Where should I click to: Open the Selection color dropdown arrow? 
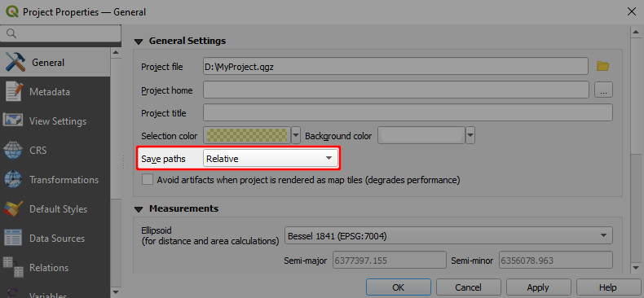tap(296, 135)
